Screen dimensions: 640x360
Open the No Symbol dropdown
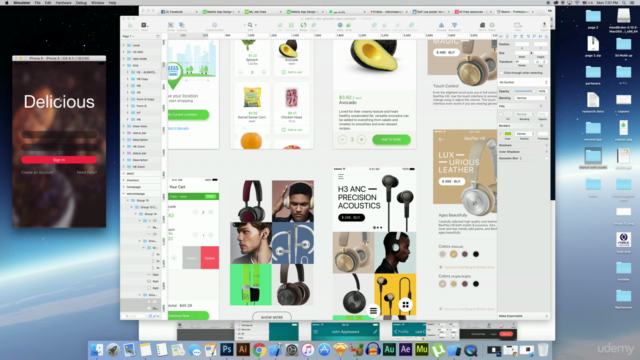523,82
